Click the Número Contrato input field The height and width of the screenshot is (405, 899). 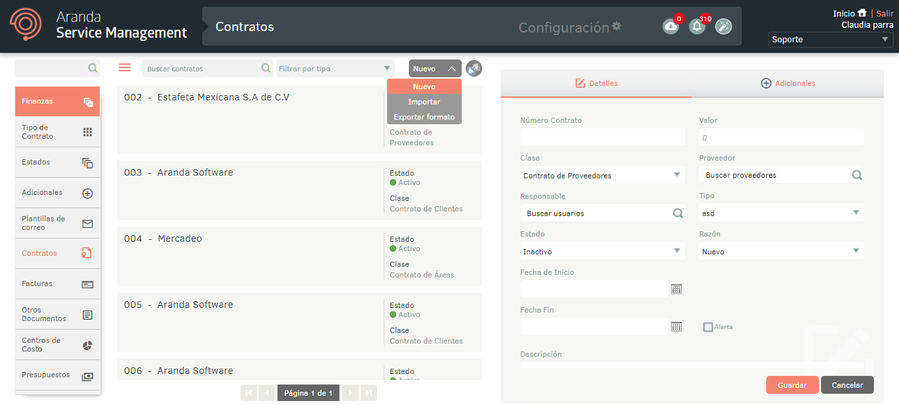coord(602,137)
